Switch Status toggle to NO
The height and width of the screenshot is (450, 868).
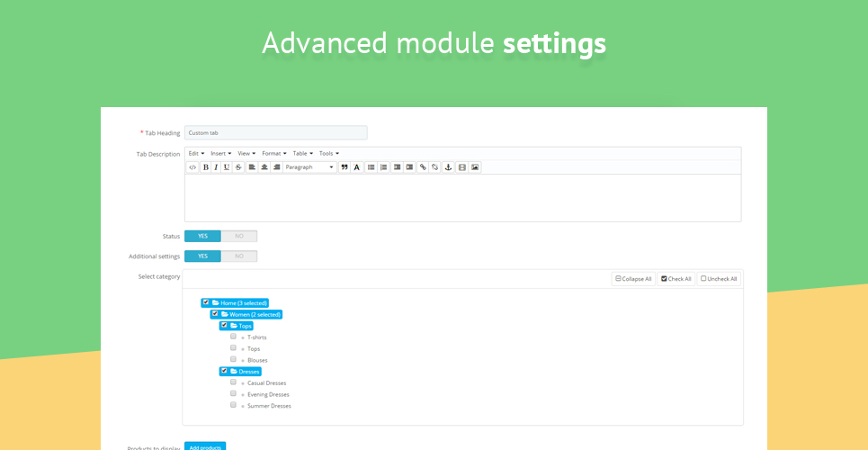tap(239, 236)
